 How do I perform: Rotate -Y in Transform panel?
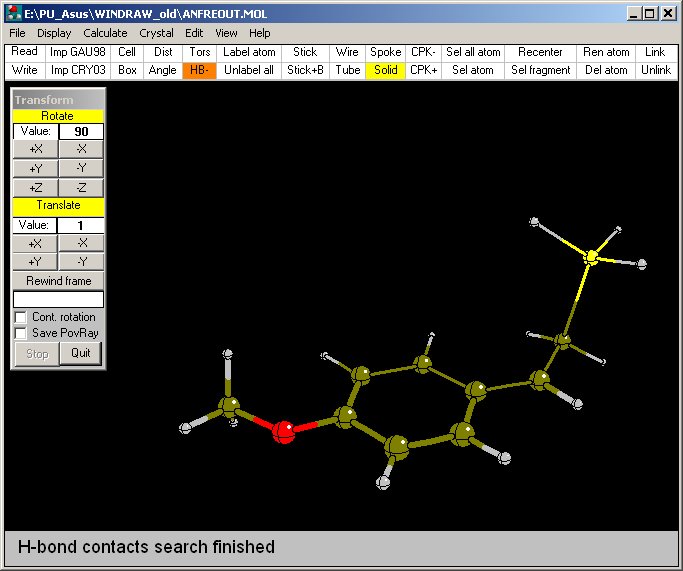click(x=81, y=168)
